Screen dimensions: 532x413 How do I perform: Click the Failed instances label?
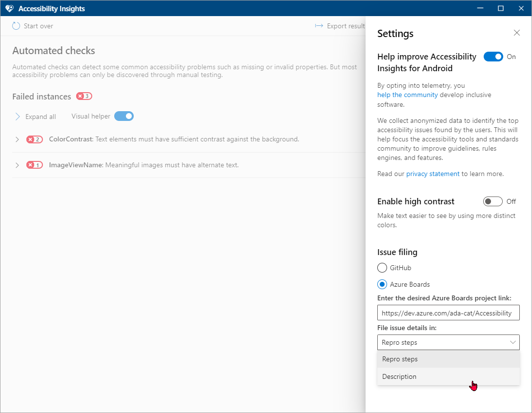click(42, 97)
